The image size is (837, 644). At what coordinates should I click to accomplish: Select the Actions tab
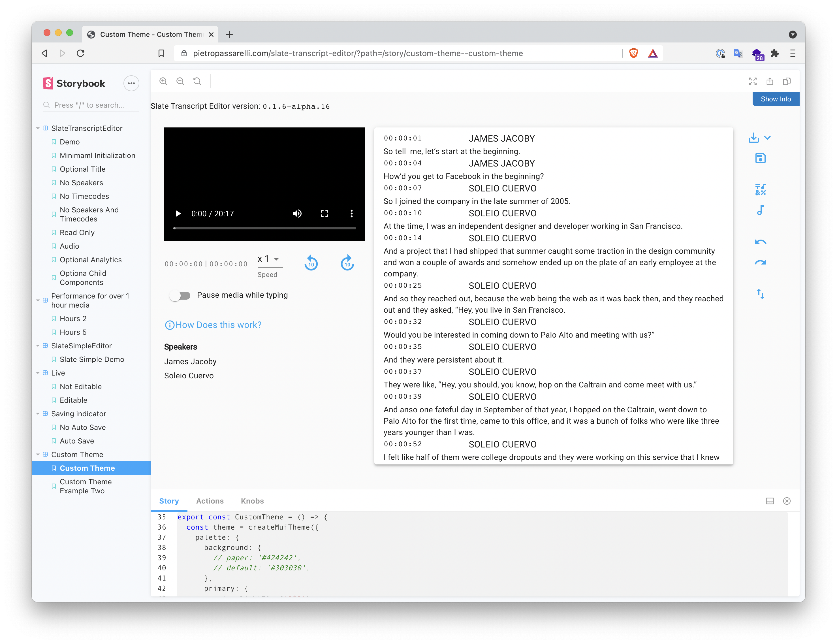pyautogui.click(x=209, y=501)
